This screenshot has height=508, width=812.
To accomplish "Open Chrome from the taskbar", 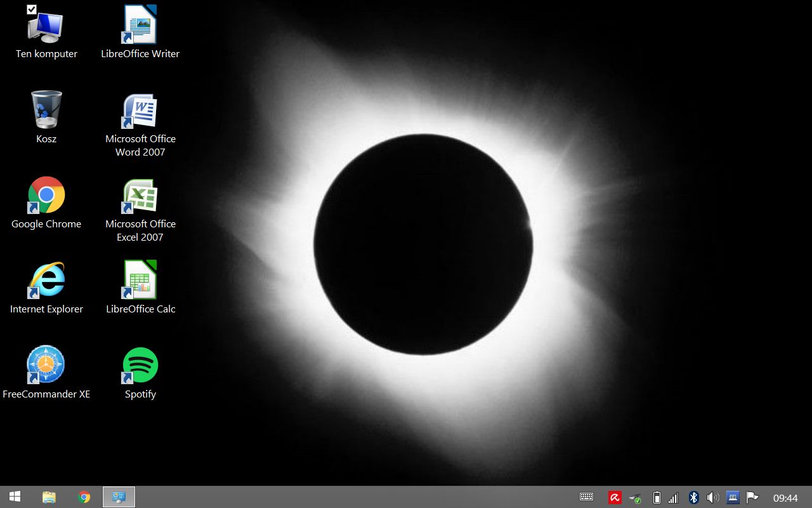I will [x=84, y=497].
